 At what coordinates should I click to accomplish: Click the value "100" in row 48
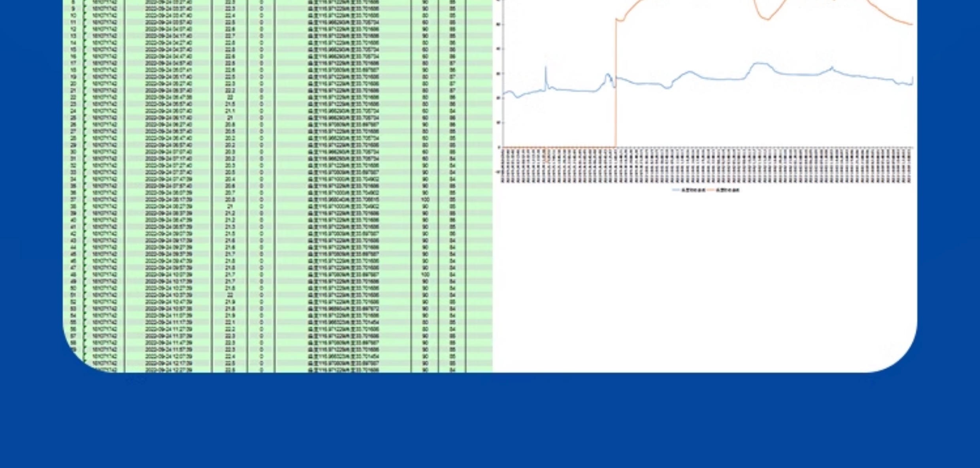click(x=425, y=274)
